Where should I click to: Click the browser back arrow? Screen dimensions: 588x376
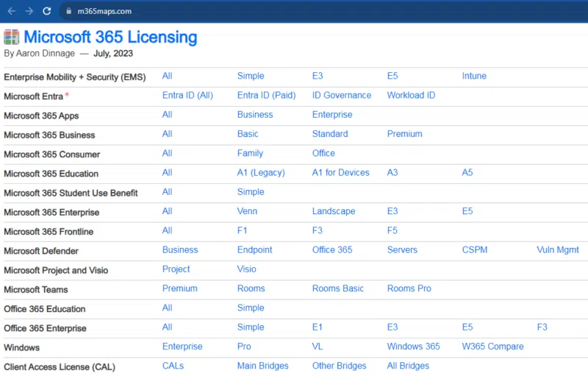(x=12, y=11)
